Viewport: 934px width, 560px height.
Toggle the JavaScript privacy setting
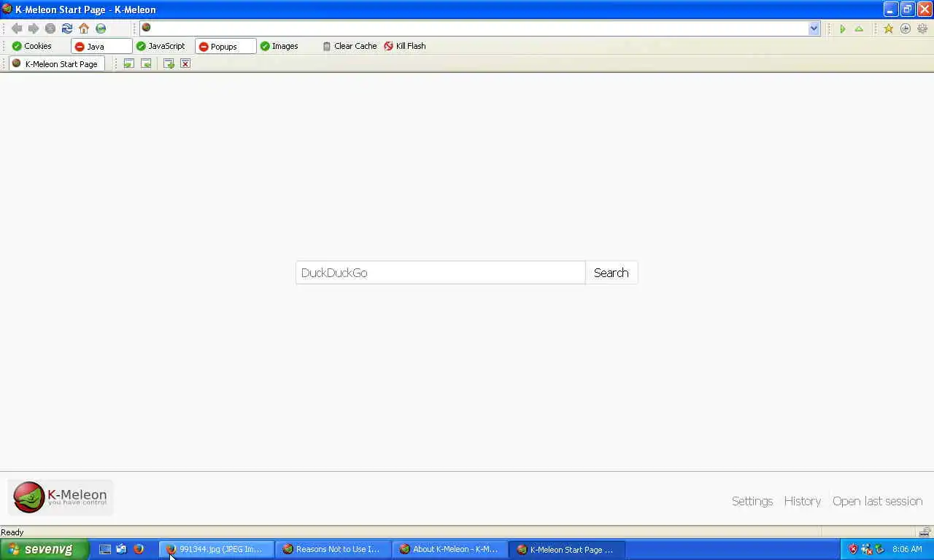[161, 46]
